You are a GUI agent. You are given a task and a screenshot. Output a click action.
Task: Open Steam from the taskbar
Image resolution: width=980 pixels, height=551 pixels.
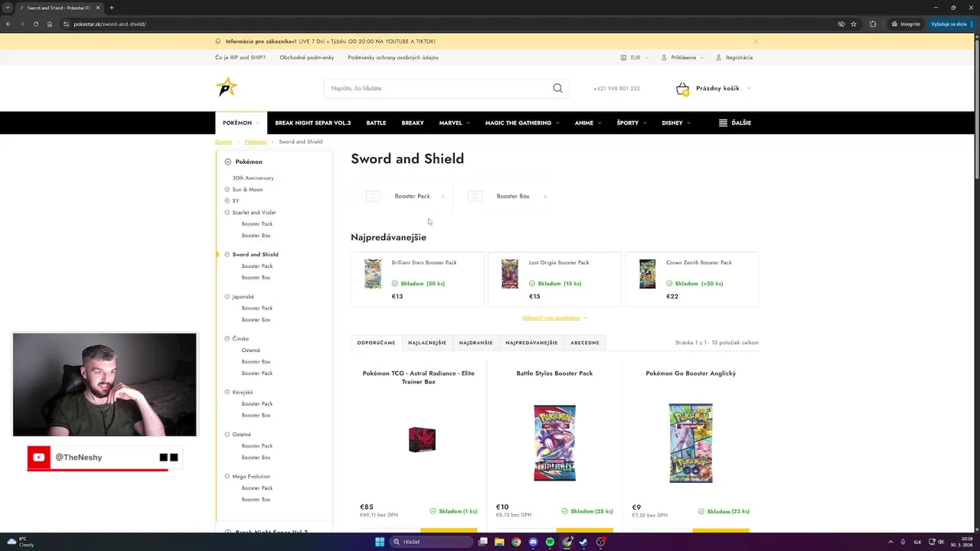tap(583, 542)
